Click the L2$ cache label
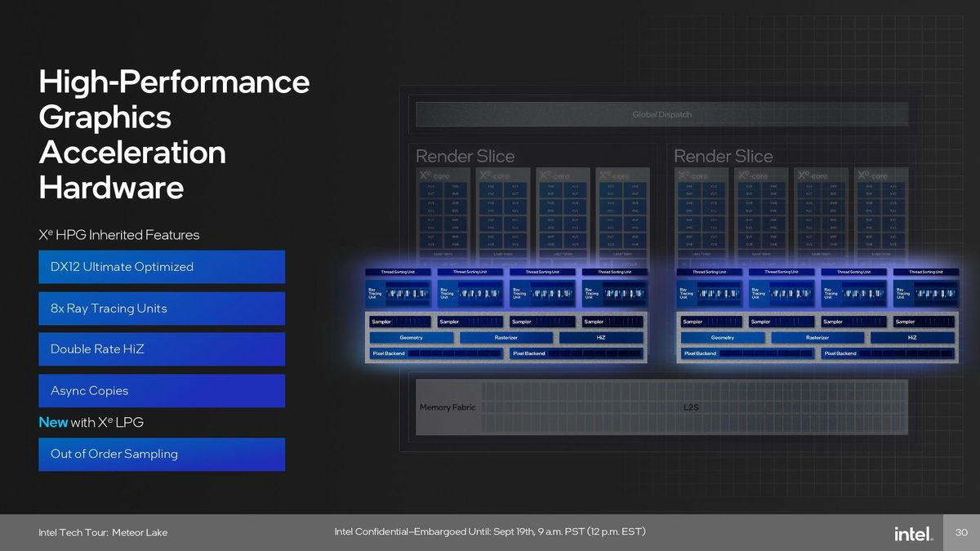 (691, 407)
